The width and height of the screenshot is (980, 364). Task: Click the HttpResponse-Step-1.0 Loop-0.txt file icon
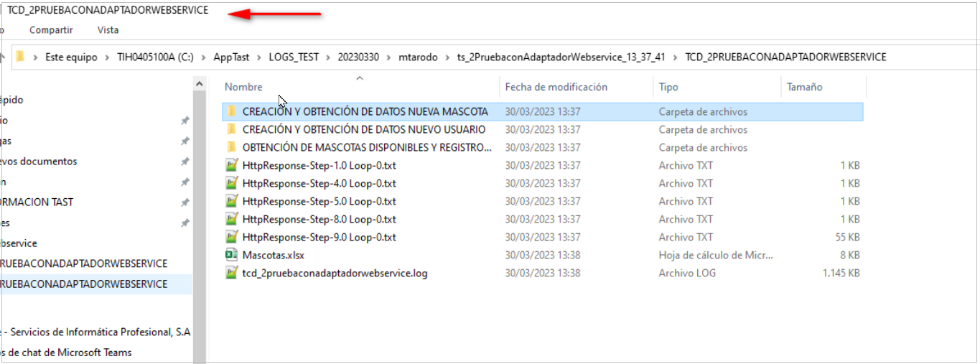tap(231, 166)
